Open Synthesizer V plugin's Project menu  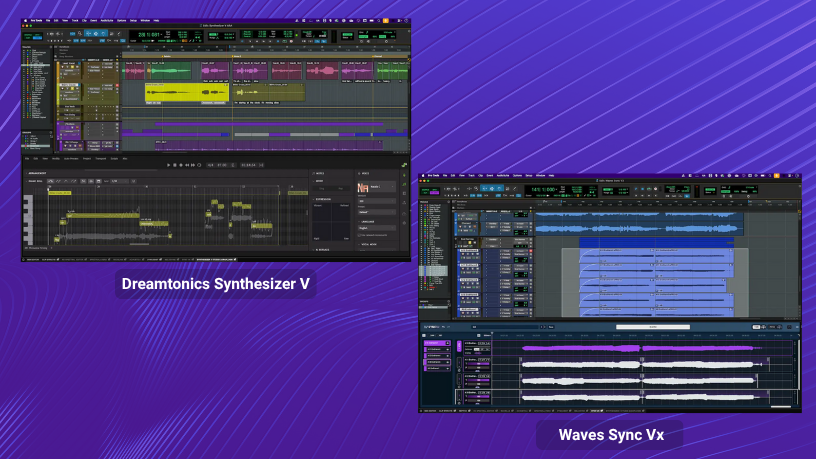(x=87, y=159)
